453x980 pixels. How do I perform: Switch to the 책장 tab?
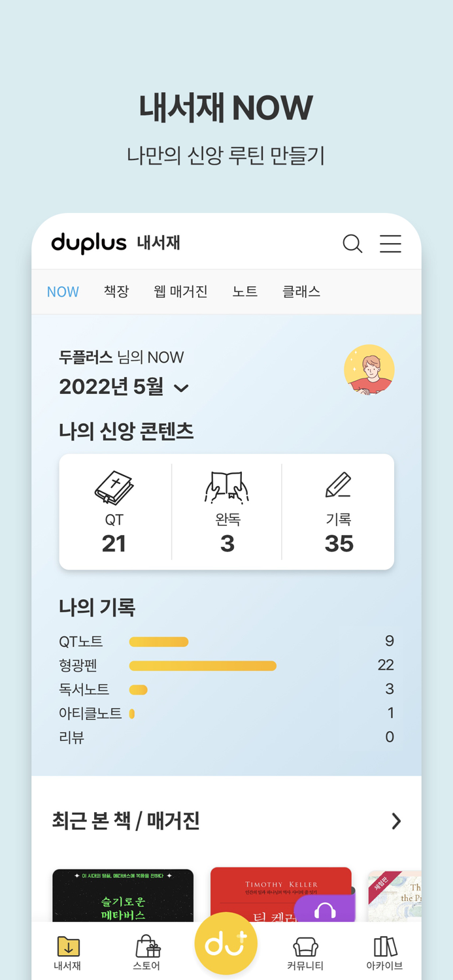[116, 291]
